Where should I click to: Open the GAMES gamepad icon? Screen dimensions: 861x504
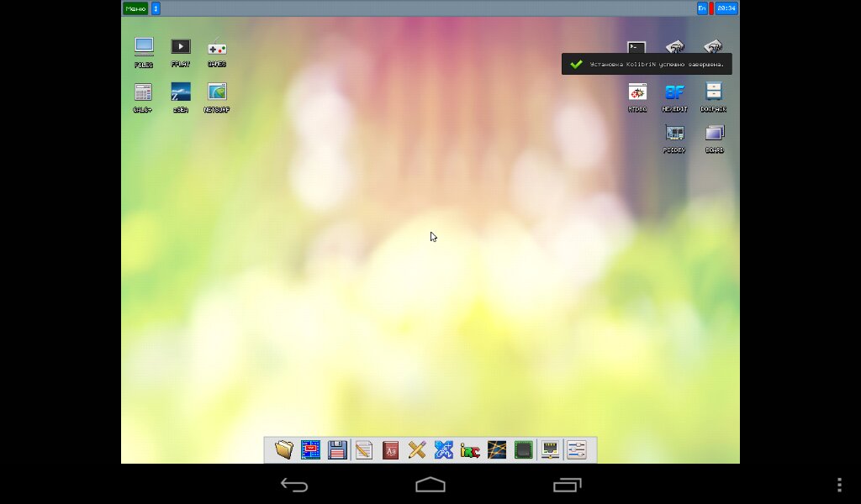pos(217,50)
